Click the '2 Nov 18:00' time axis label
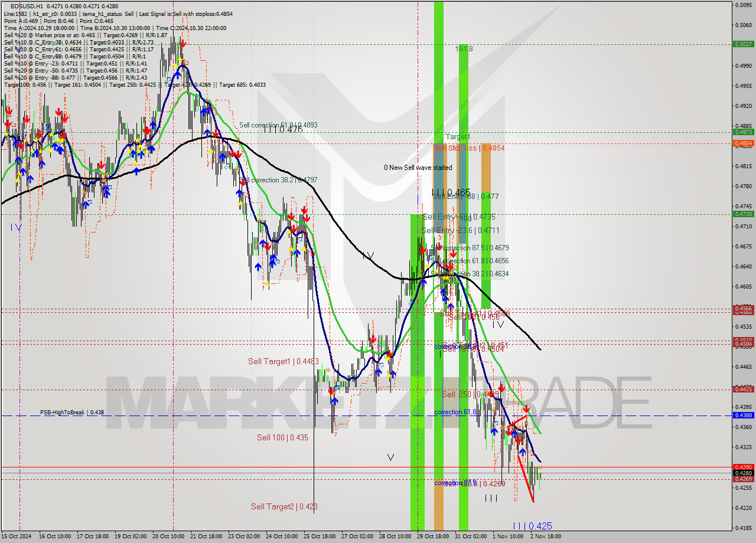Image resolution: width=756 pixels, height=543 pixels. click(x=546, y=537)
